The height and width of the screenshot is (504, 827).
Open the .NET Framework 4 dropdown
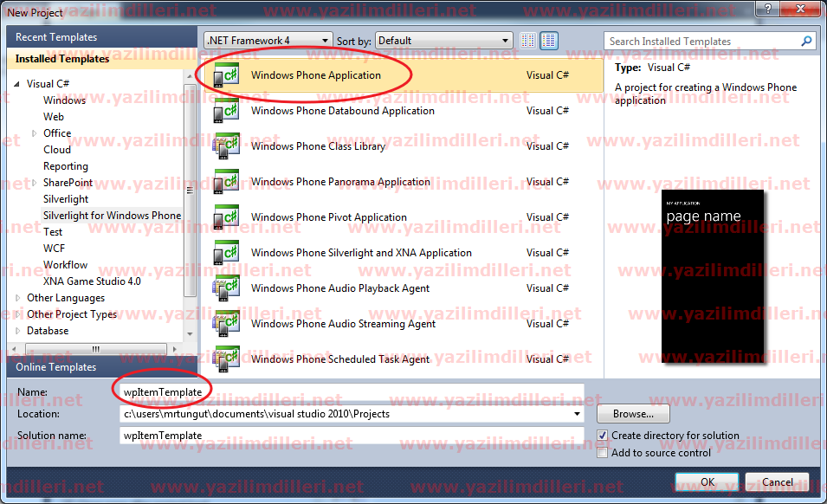coord(325,40)
